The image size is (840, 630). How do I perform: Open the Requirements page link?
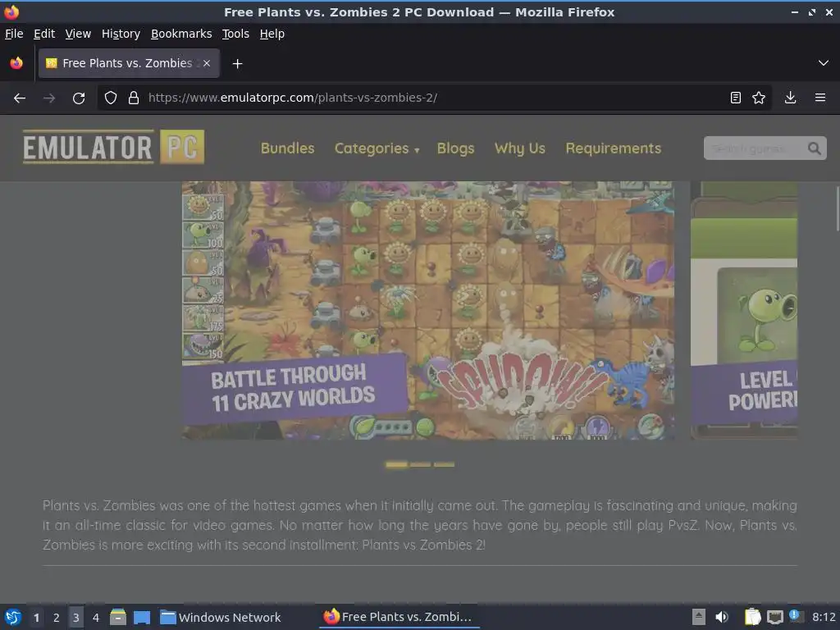[614, 148]
